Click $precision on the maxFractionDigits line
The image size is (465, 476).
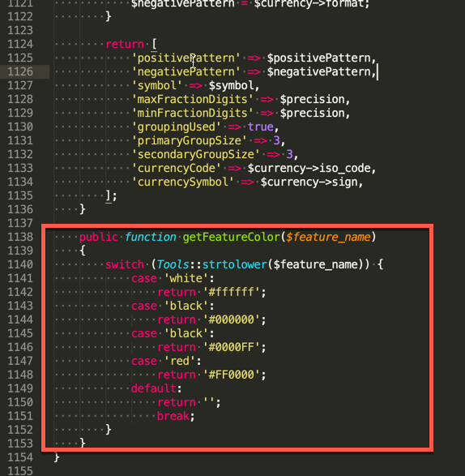(312, 99)
